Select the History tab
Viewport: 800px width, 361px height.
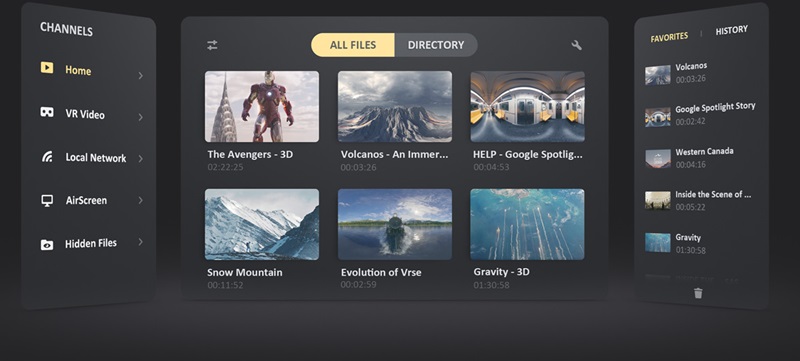[x=731, y=31]
